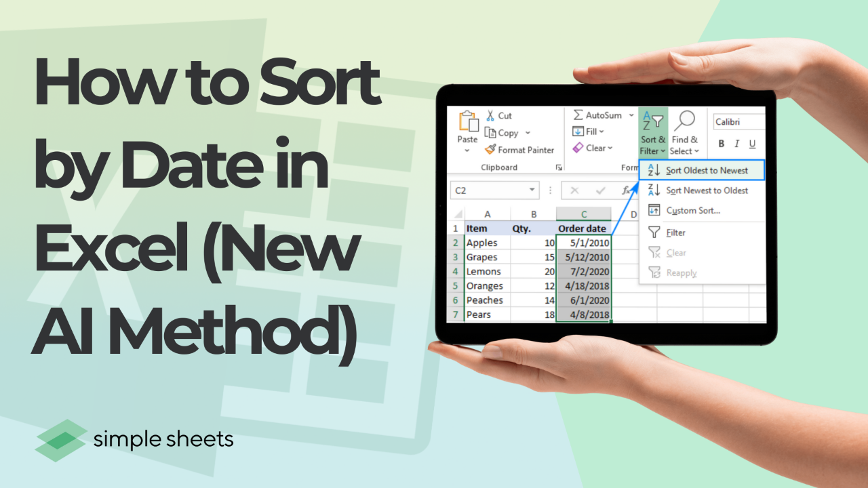Select the "Lemons" cell
The height and width of the screenshot is (488, 868).
488,271
